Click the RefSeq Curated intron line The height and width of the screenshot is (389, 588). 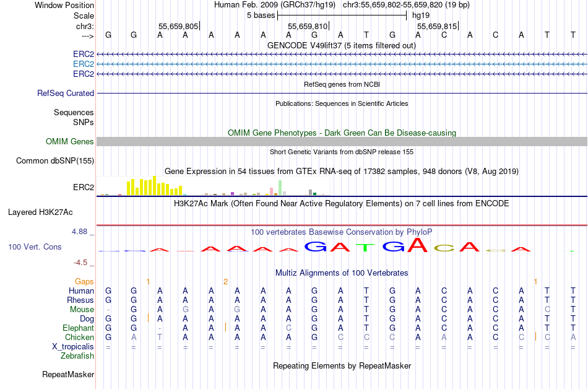(342, 93)
